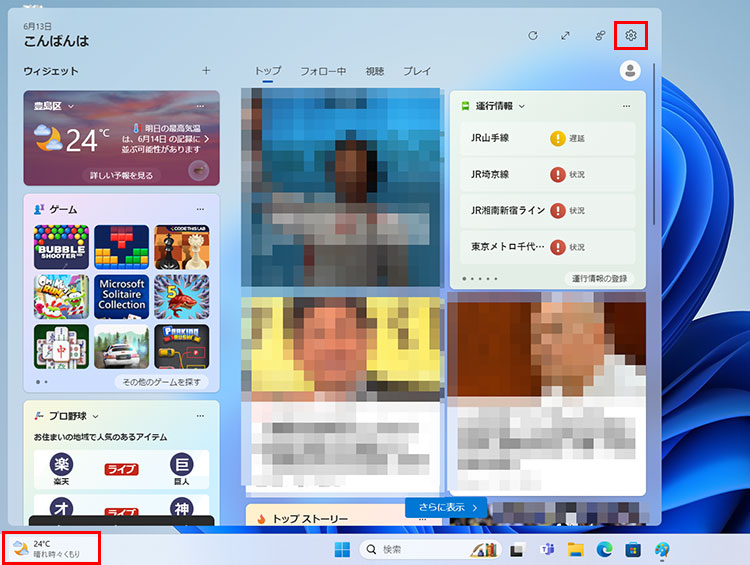Click さらに表示 button
Screen dimensions: 750x565
click(x=446, y=508)
